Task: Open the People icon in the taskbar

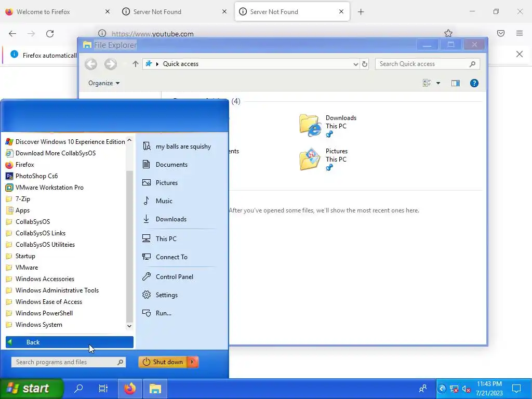Action: 423,389
